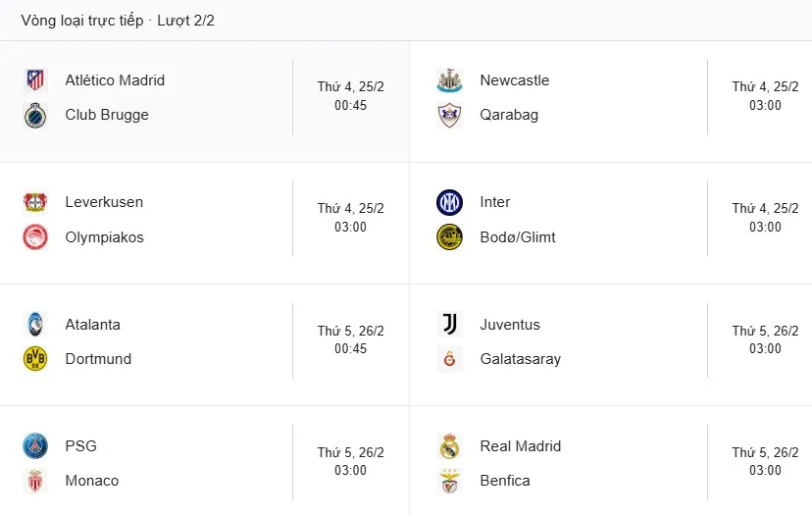Viewport: 812px width, 517px height.
Task: Open the Monaco team name link
Action: tap(91, 481)
